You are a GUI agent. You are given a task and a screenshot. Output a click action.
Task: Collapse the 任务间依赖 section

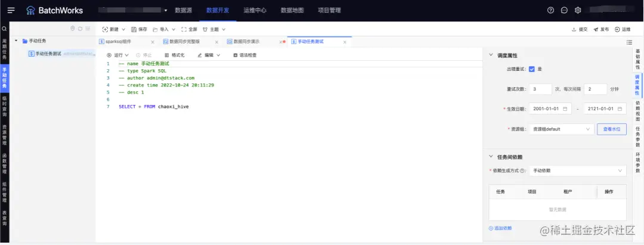coord(491,157)
